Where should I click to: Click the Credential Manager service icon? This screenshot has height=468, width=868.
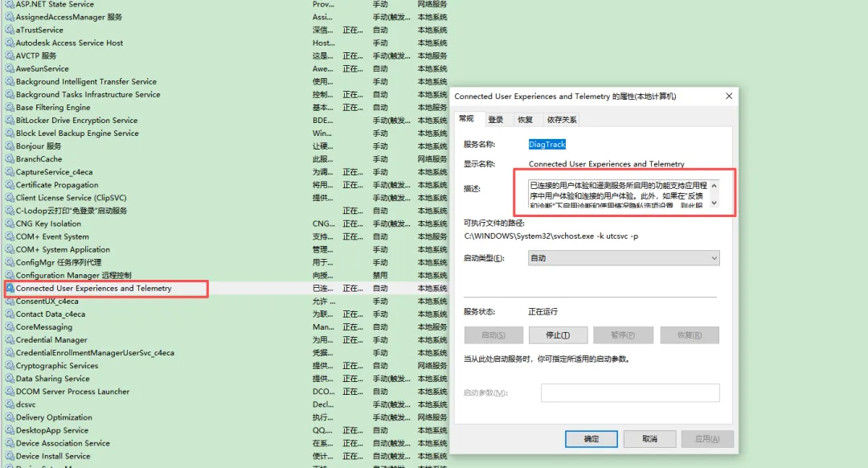(10, 339)
